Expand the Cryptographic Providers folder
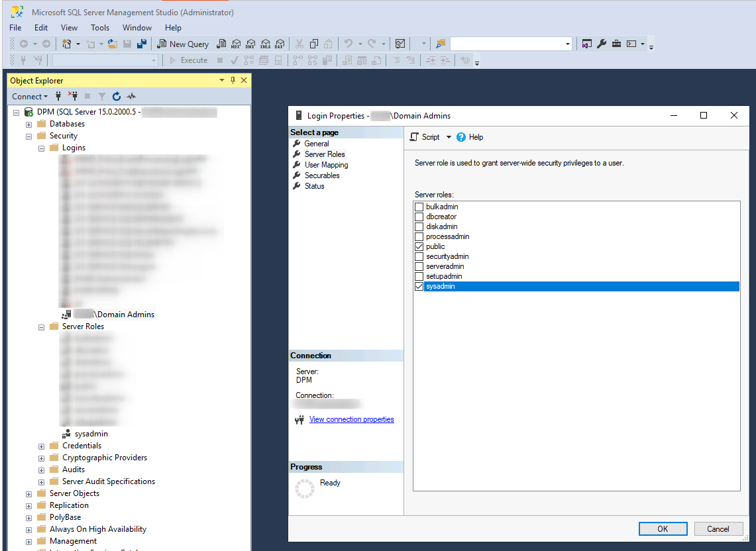Screen dimensions: 756x551 [x=41, y=458]
